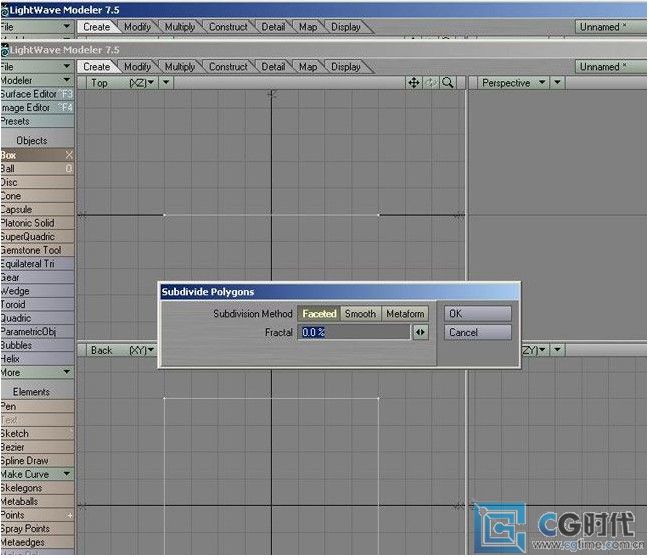This screenshot has width=649, height=558.
Task: Select Smooth subdivision method
Action: click(x=360, y=314)
